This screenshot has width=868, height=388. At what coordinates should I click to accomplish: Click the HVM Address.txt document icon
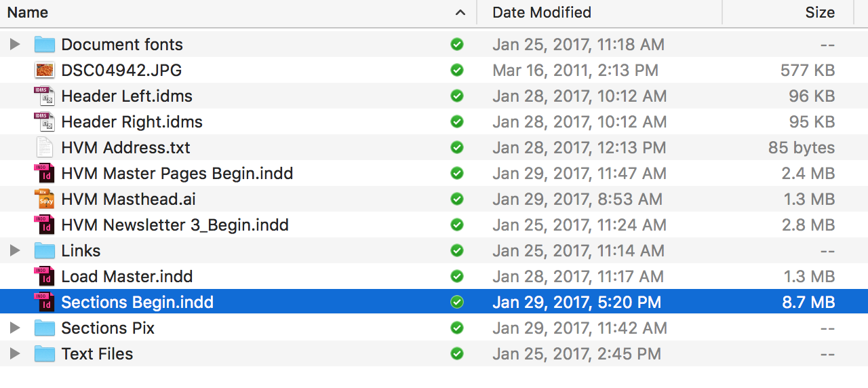pos(44,148)
